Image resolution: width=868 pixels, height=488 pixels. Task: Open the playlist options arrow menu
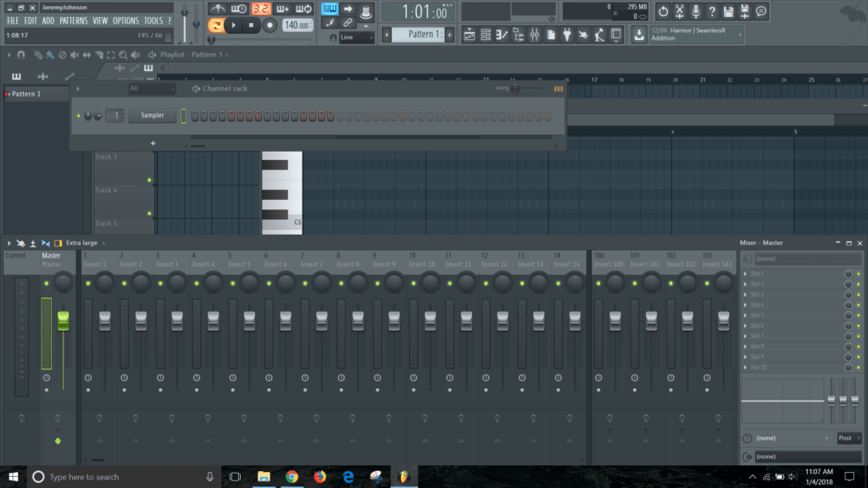tap(8, 55)
